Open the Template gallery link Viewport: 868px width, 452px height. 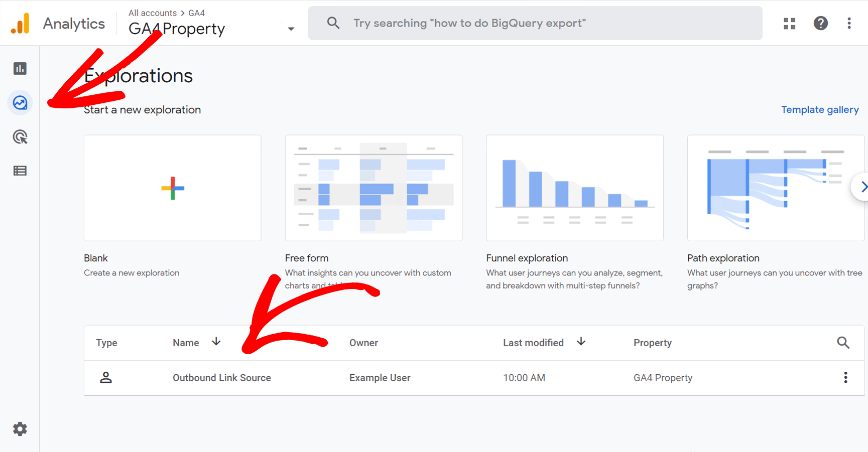point(819,110)
